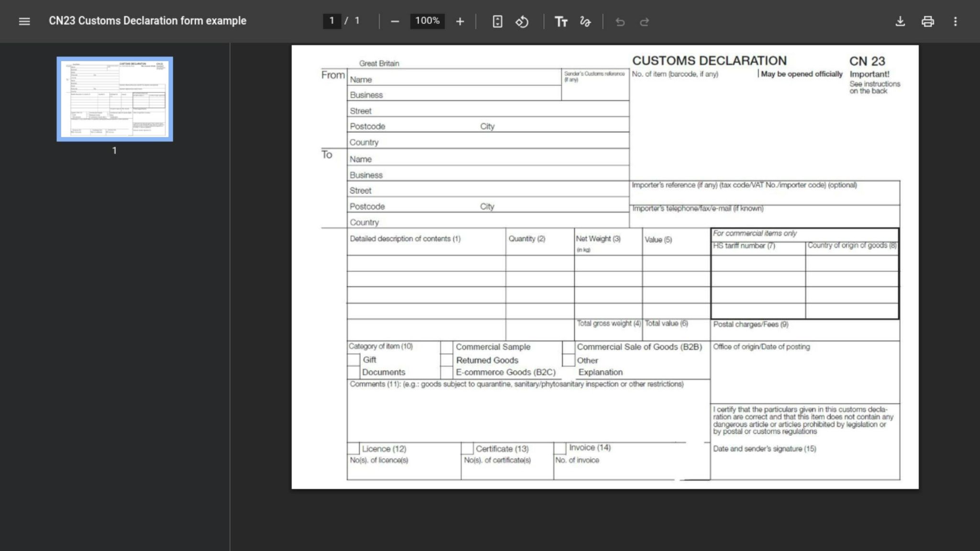Image resolution: width=980 pixels, height=551 pixels.
Task: Click the 'No. of invoice' label
Action: (577, 460)
